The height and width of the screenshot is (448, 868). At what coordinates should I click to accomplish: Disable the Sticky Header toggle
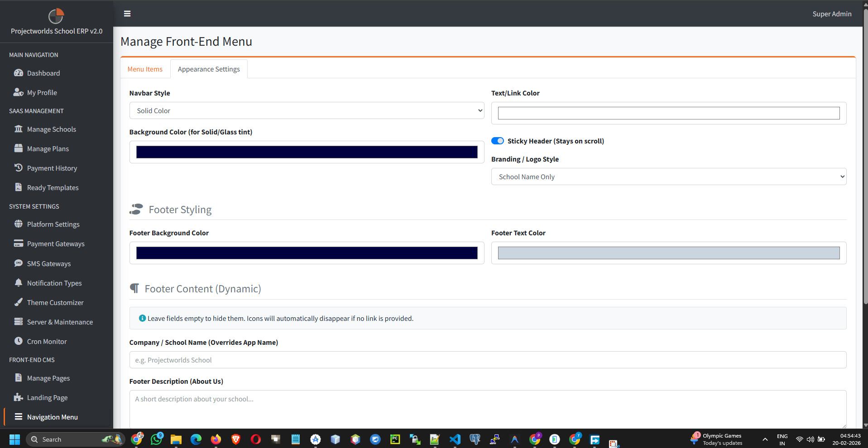tap(497, 141)
